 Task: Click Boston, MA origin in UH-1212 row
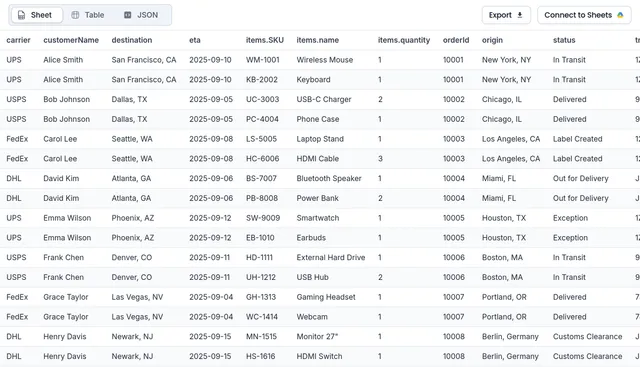coord(502,278)
